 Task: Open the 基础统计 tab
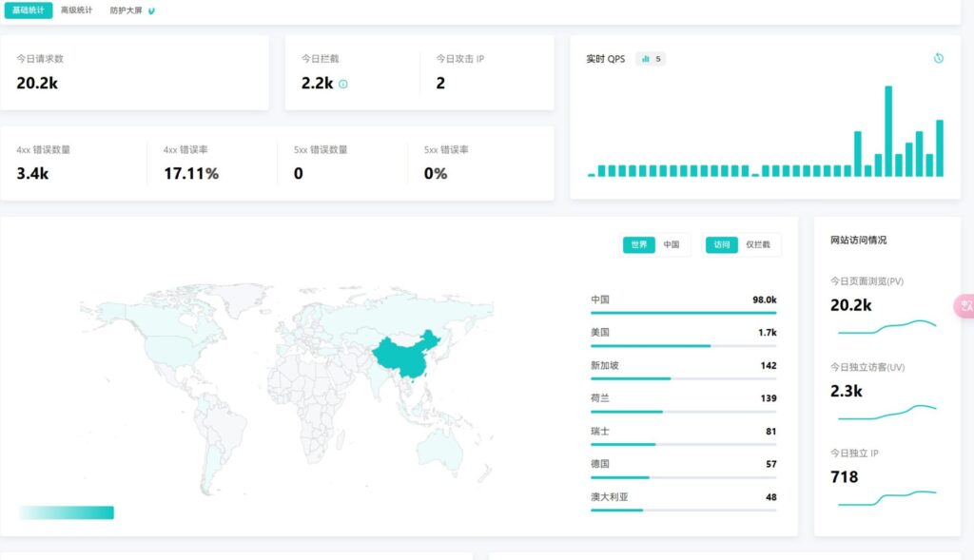click(x=28, y=10)
